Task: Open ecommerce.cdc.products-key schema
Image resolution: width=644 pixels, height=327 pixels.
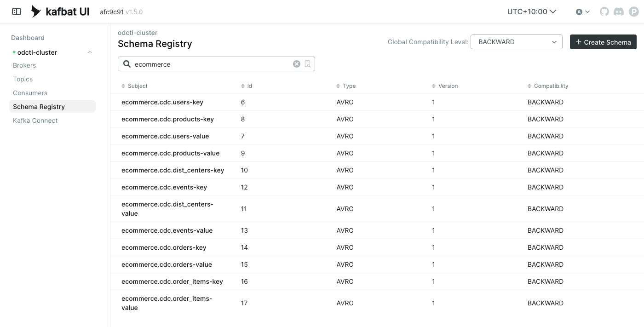Action: click(x=167, y=119)
